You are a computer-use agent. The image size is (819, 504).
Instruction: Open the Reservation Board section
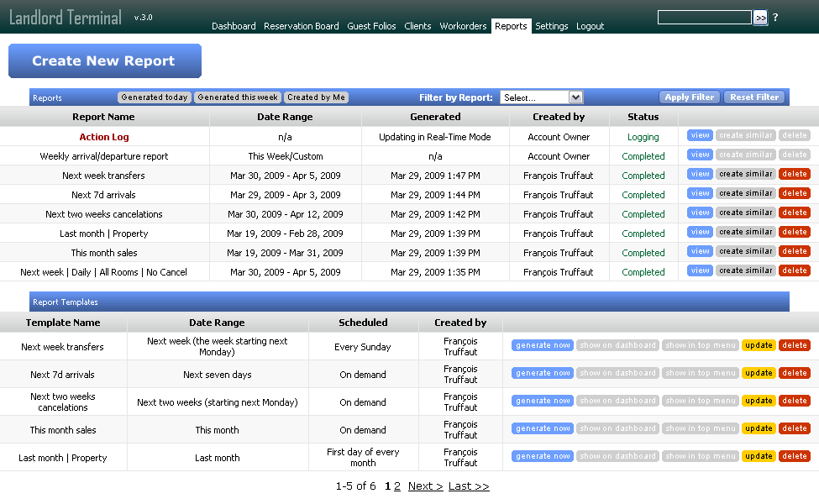(x=301, y=26)
